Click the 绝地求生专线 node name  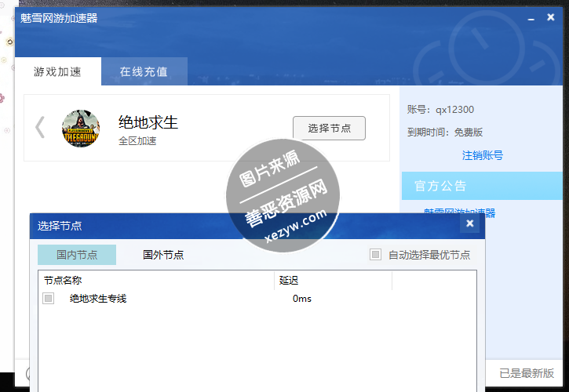click(98, 299)
